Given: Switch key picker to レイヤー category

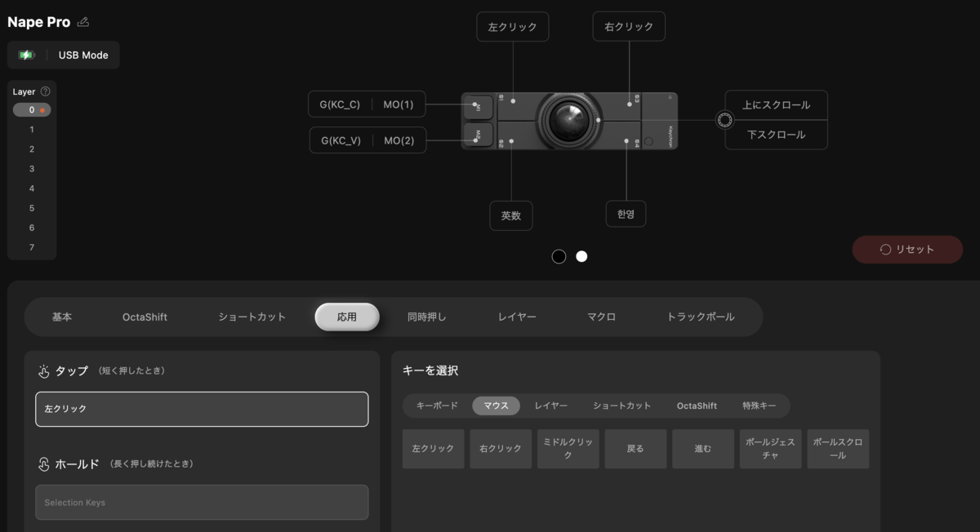Looking at the screenshot, I should [x=551, y=406].
